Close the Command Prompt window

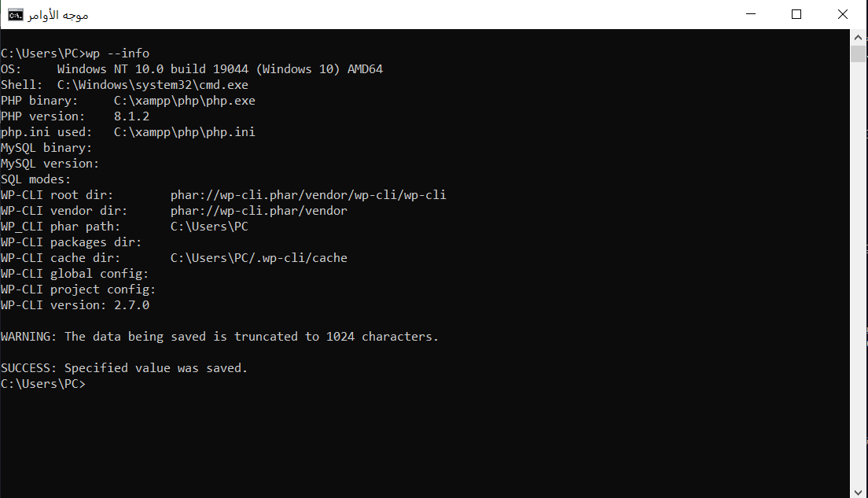click(x=843, y=14)
